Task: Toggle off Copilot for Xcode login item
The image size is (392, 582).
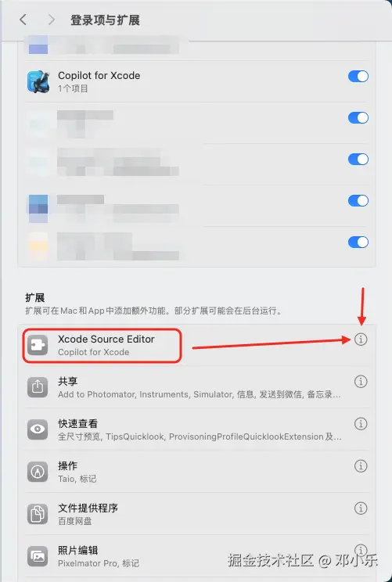Action: tap(358, 76)
